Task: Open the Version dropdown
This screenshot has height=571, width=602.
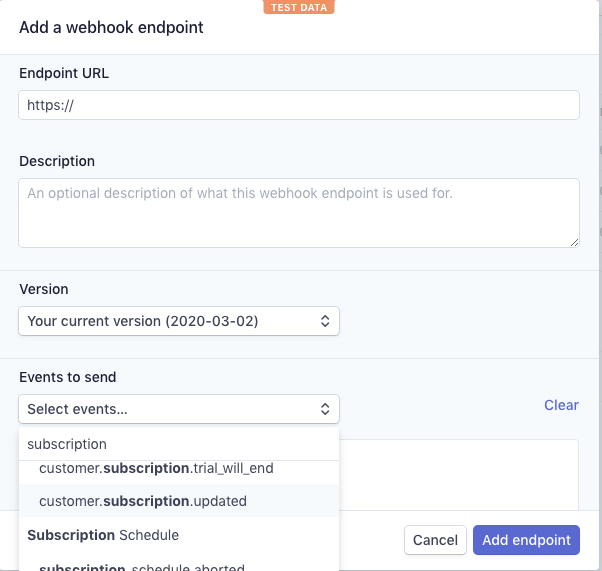Action: [179, 321]
